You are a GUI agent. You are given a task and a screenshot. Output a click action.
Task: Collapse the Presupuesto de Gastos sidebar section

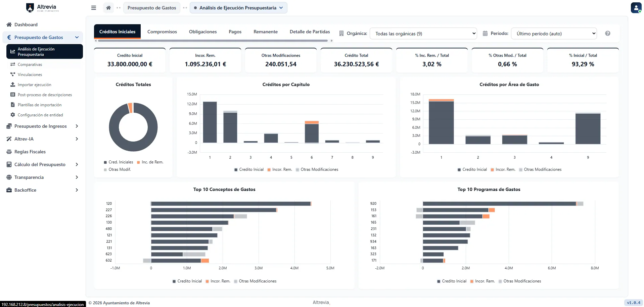[77, 37]
